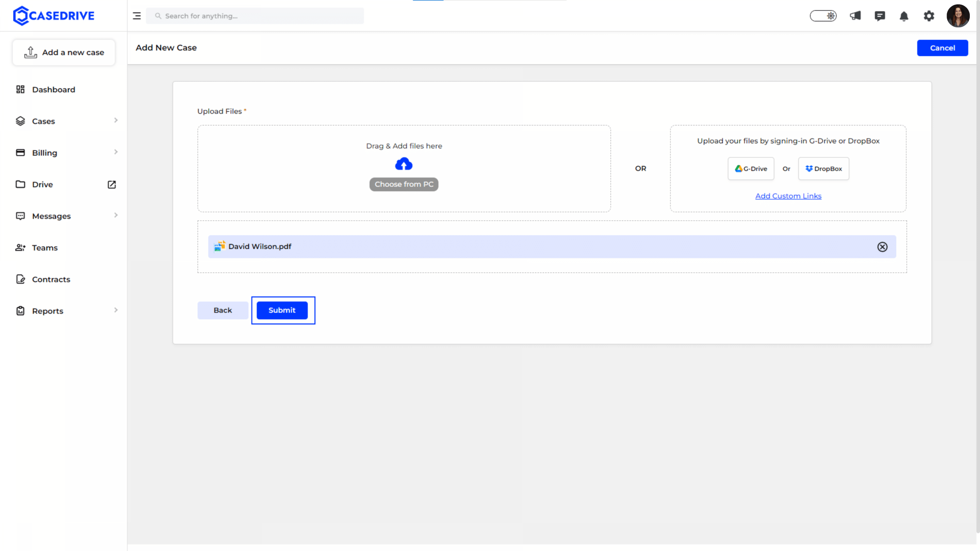Click the Dashboard grid icon

pyautogui.click(x=20, y=89)
